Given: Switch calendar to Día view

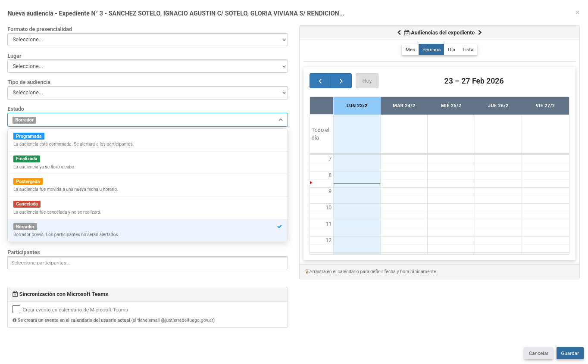Looking at the screenshot, I should [x=451, y=50].
